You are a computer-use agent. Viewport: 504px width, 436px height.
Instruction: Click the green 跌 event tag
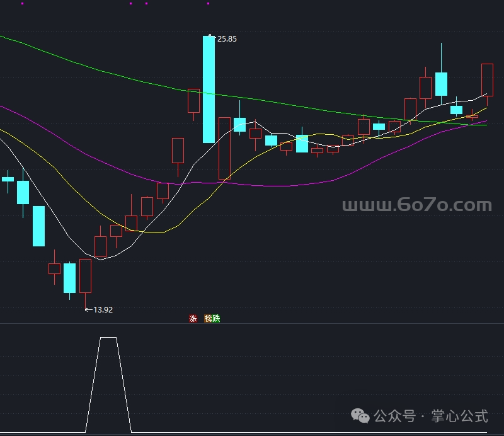point(216,319)
